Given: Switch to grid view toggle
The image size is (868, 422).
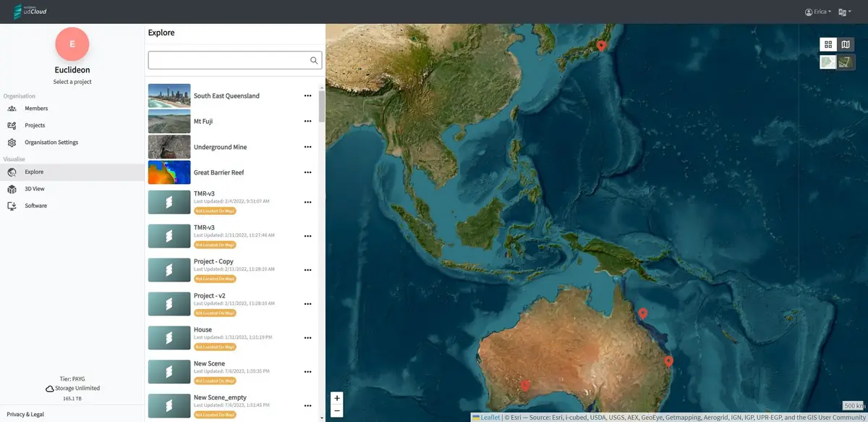Looking at the screenshot, I should (828, 45).
